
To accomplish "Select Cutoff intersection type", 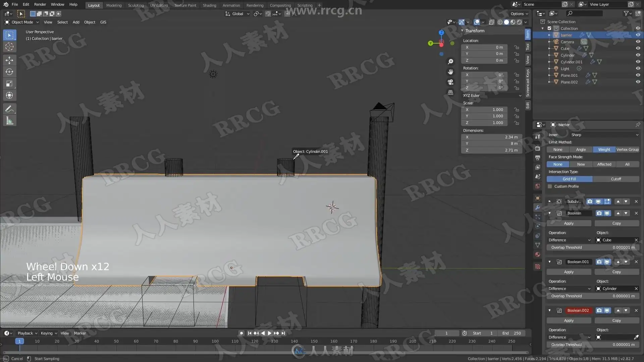I will point(615,179).
